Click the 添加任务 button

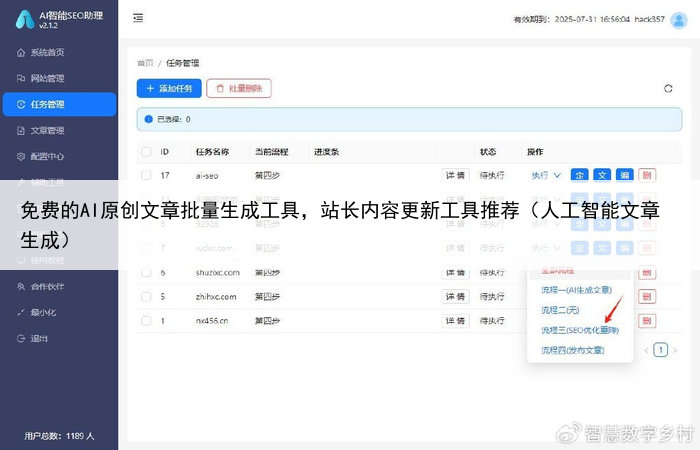(x=169, y=89)
